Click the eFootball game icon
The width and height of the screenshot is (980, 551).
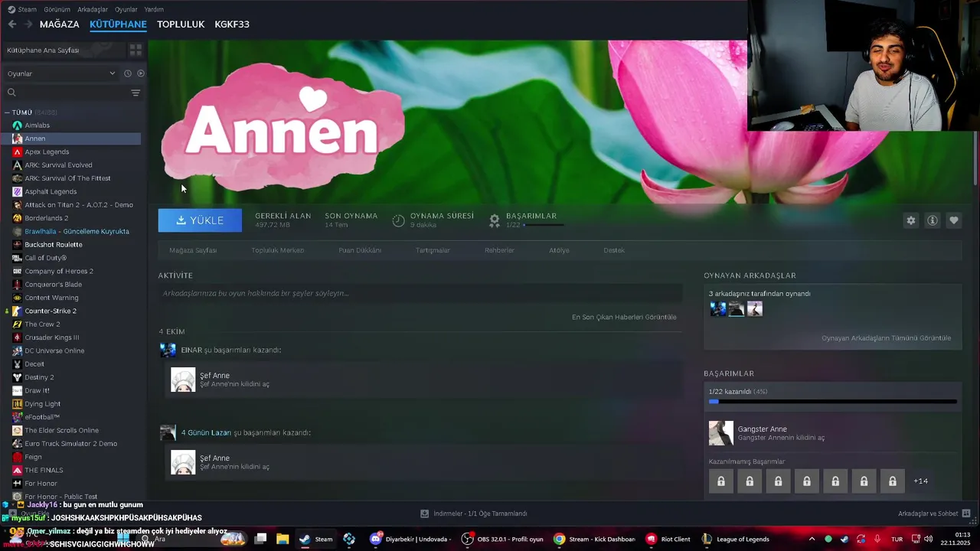coord(18,417)
